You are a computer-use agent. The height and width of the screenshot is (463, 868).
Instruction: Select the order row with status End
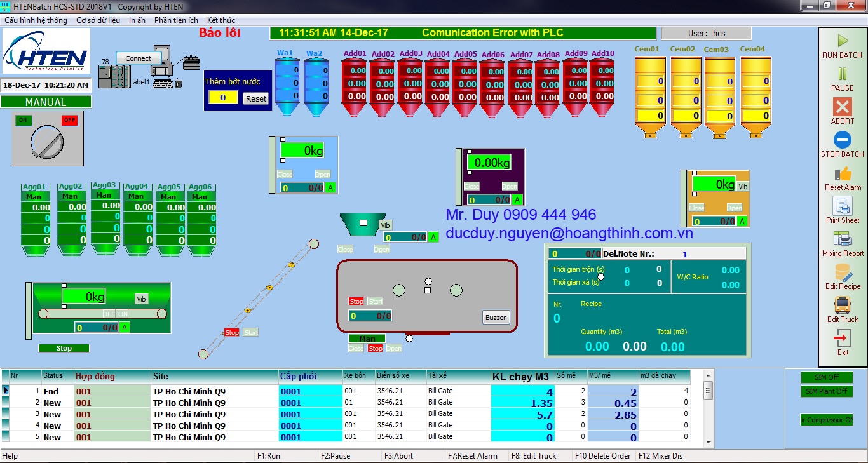346,391
